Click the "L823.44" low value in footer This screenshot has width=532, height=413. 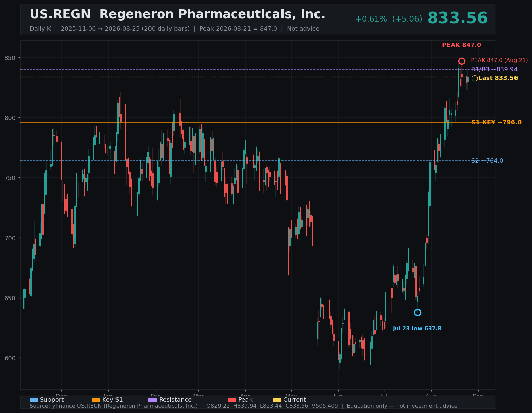pyautogui.click(x=271, y=406)
